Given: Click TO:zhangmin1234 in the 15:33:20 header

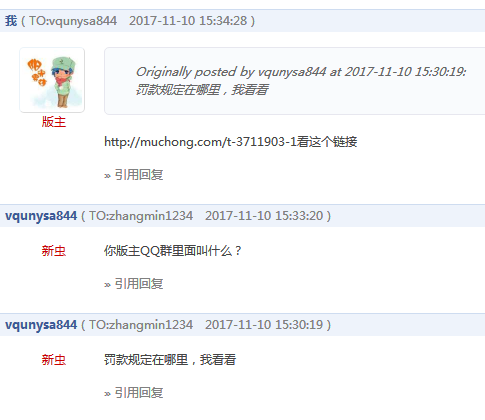Looking at the screenshot, I should [141, 216].
